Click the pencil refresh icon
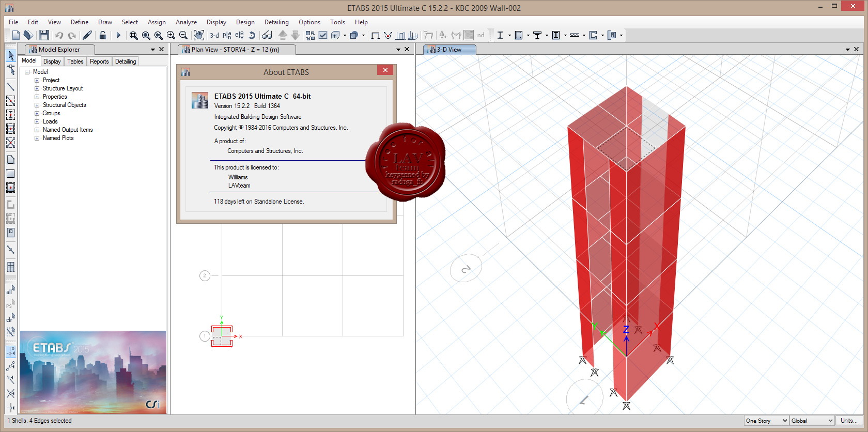Image resolution: width=868 pixels, height=432 pixels. (87, 35)
